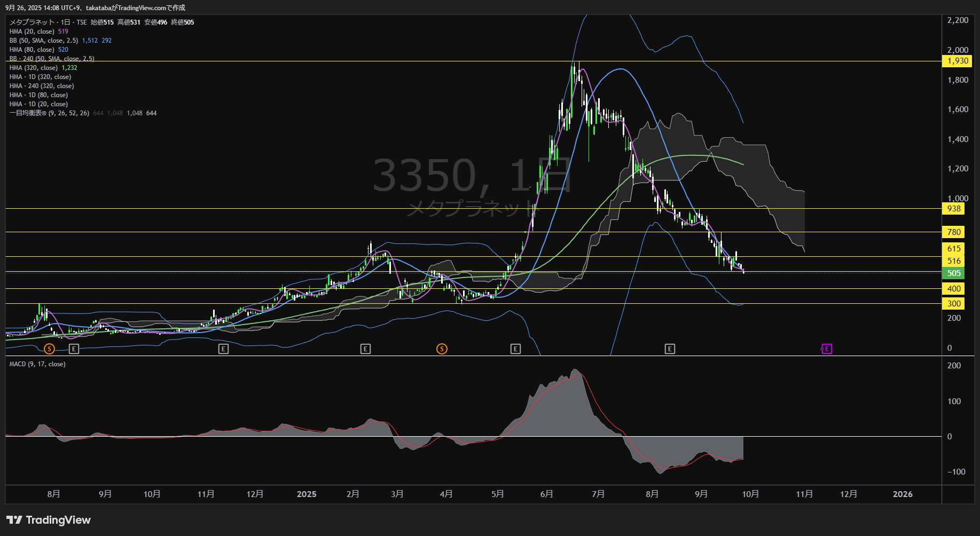Click the HMA (20, close) legend entry
The image size is (980, 536).
(32, 31)
